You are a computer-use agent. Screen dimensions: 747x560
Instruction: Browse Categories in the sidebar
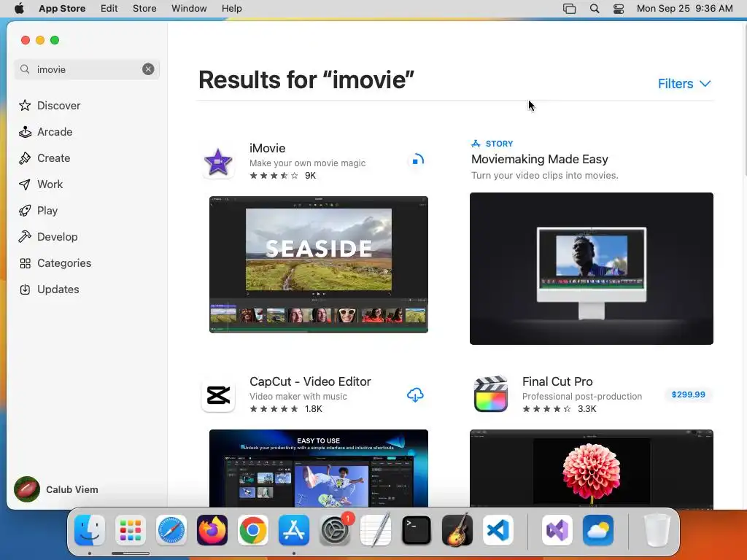(55, 262)
